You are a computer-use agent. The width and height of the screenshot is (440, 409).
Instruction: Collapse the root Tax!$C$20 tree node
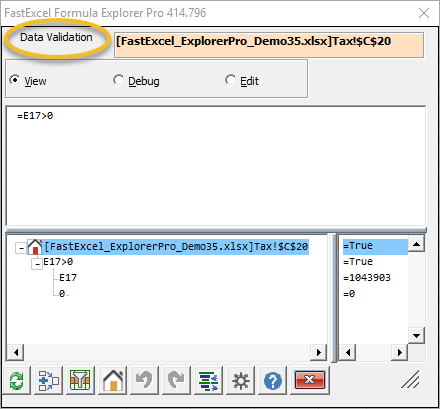21,248
